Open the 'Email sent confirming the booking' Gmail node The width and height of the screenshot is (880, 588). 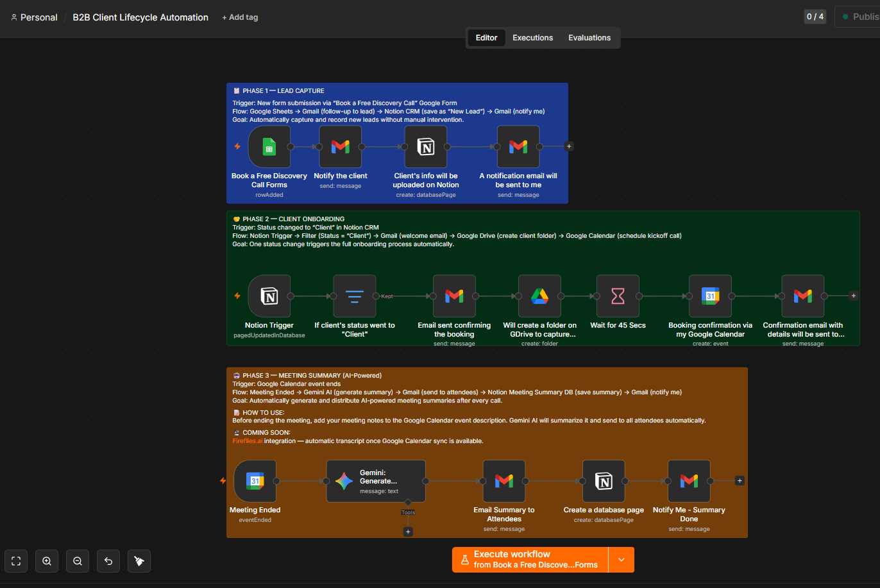coord(454,296)
